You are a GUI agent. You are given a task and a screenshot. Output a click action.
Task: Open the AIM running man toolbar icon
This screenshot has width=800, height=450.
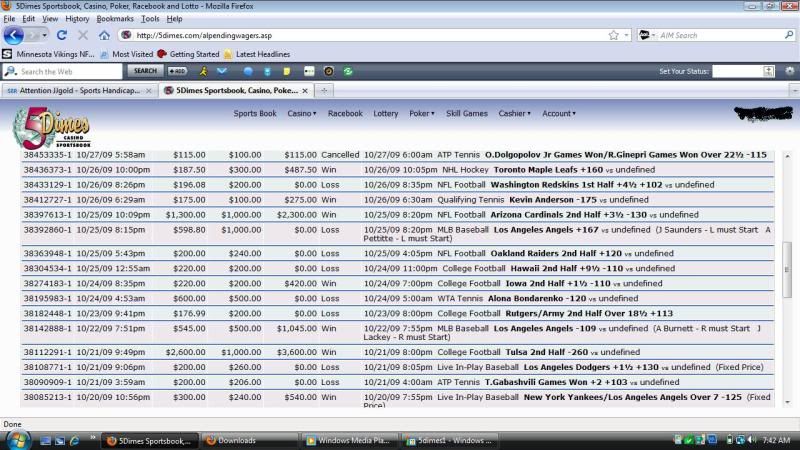click(203, 71)
